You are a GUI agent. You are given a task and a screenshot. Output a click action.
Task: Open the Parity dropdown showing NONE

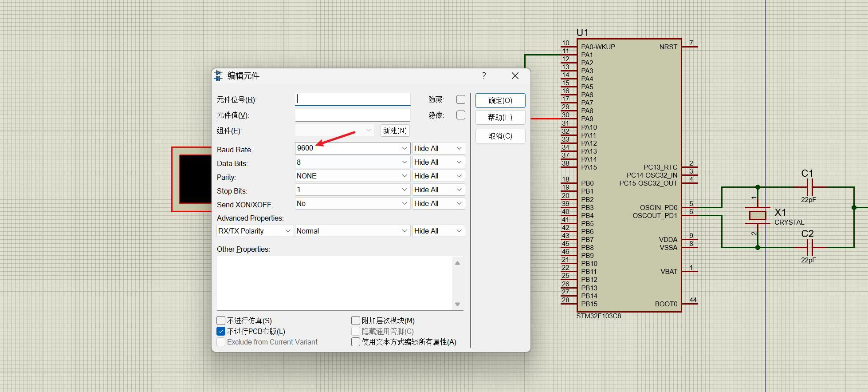353,176
